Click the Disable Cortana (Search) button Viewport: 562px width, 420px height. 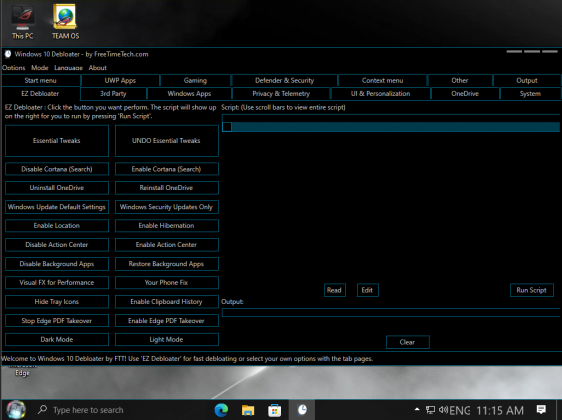coord(57,169)
